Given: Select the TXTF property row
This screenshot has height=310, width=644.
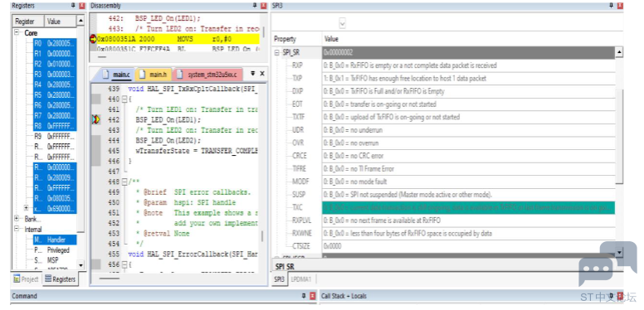Looking at the screenshot, I should click(443, 117).
